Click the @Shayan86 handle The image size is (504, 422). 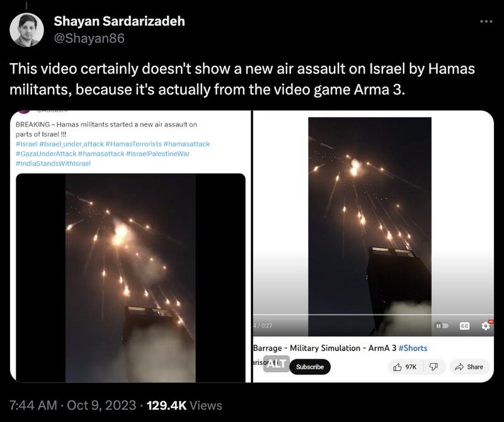(89, 38)
